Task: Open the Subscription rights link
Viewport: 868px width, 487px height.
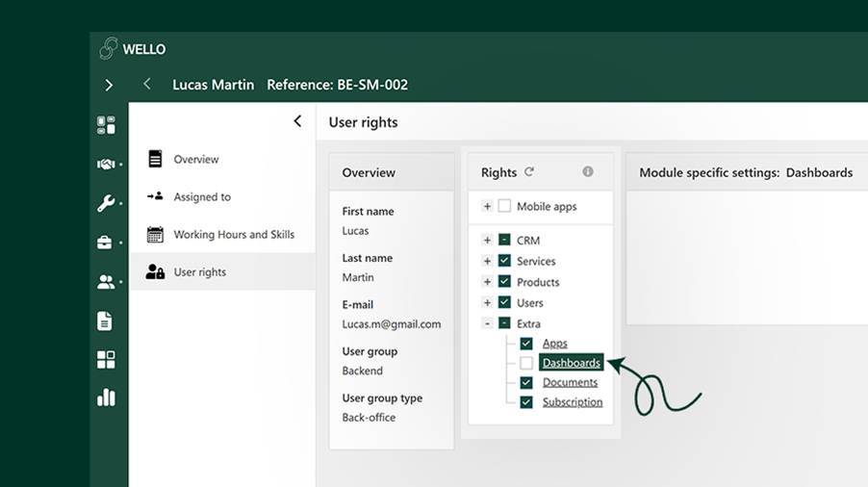Action: pos(573,402)
